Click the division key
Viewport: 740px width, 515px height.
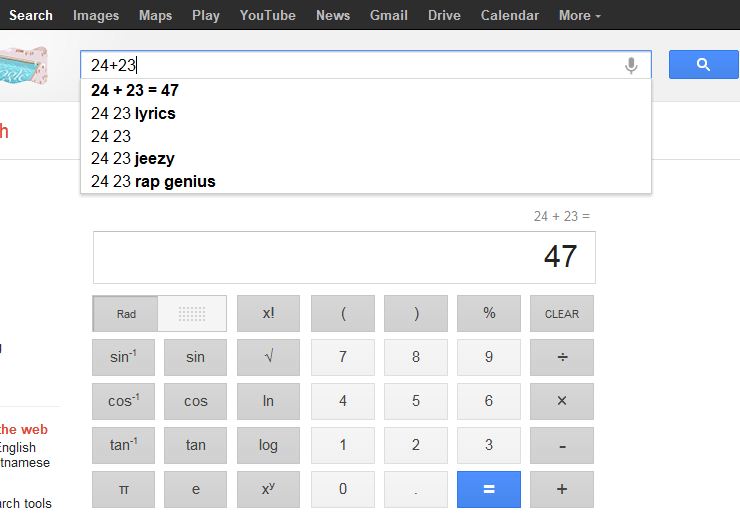click(562, 357)
